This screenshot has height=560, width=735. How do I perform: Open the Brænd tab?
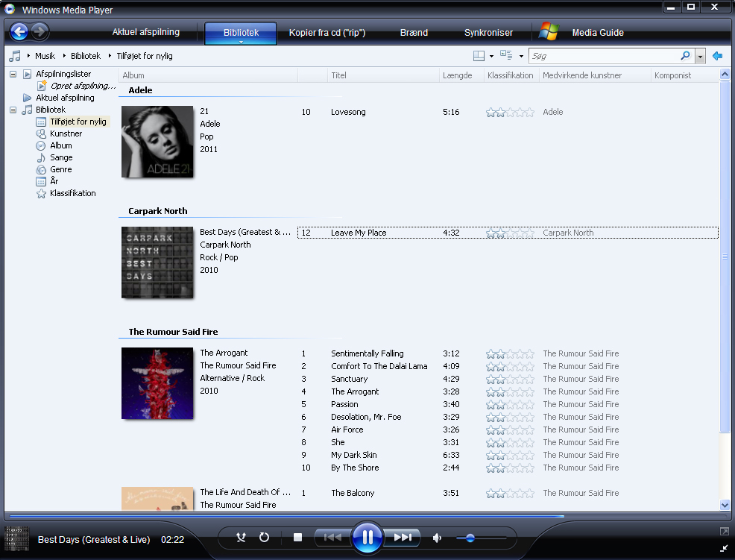(414, 33)
